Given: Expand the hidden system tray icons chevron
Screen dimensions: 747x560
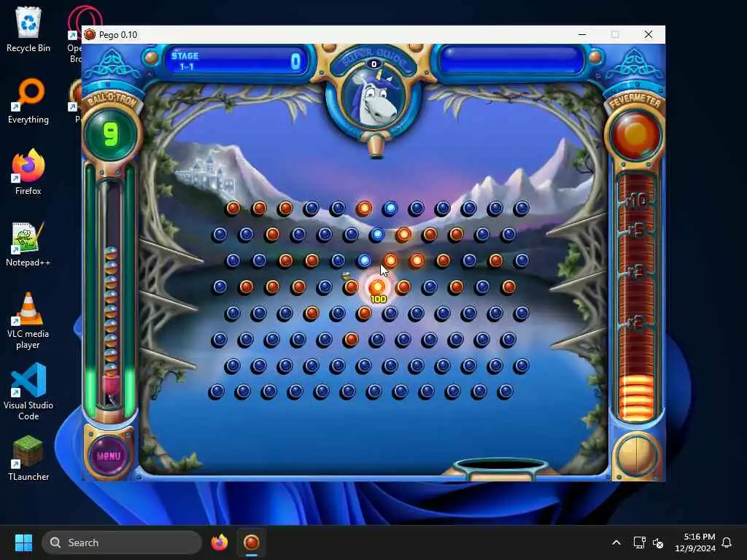Looking at the screenshot, I should point(616,542).
